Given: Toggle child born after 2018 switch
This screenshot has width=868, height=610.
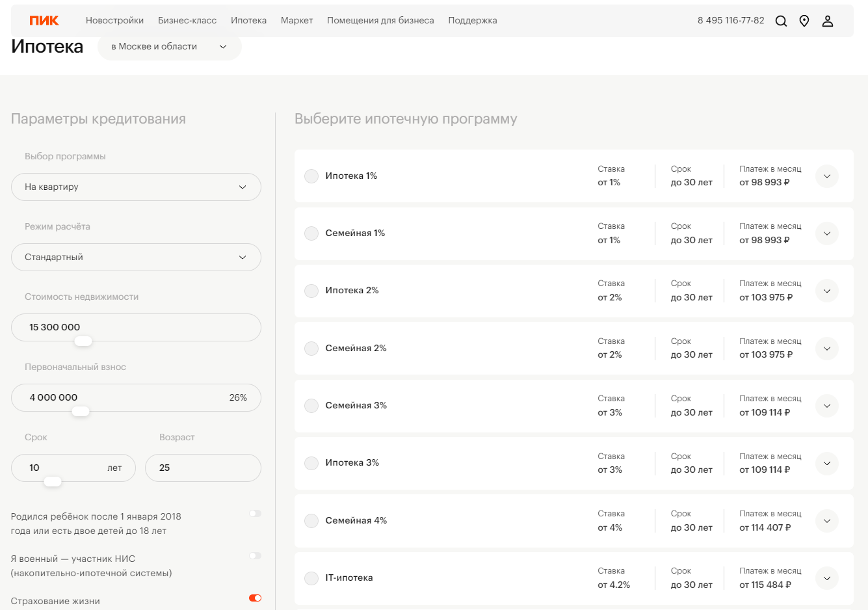Looking at the screenshot, I should pos(255,513).
